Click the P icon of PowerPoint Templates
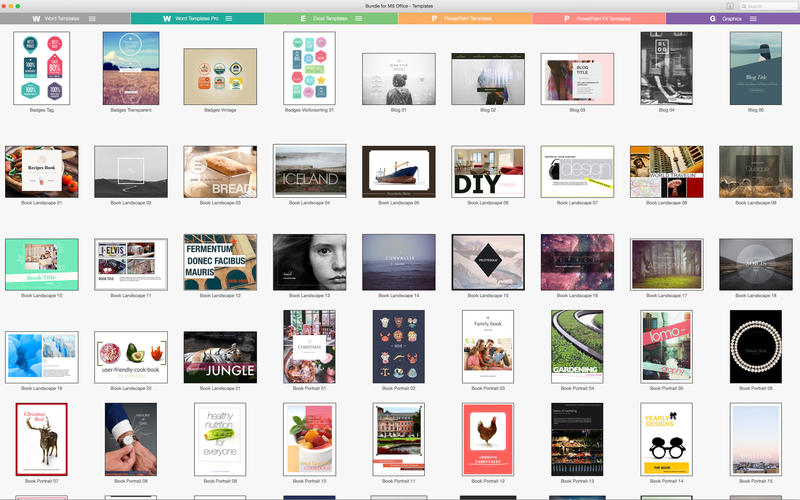Image resolution: width=800 pixels, height=500 pixels. pyautogui.click(x=434, y=19)
